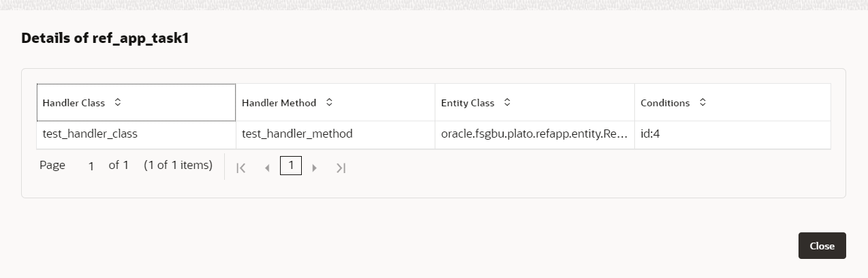Select the Entity Class column header
Image resolution: width=868 pixels, height=278 pixels.
point(467,103)
